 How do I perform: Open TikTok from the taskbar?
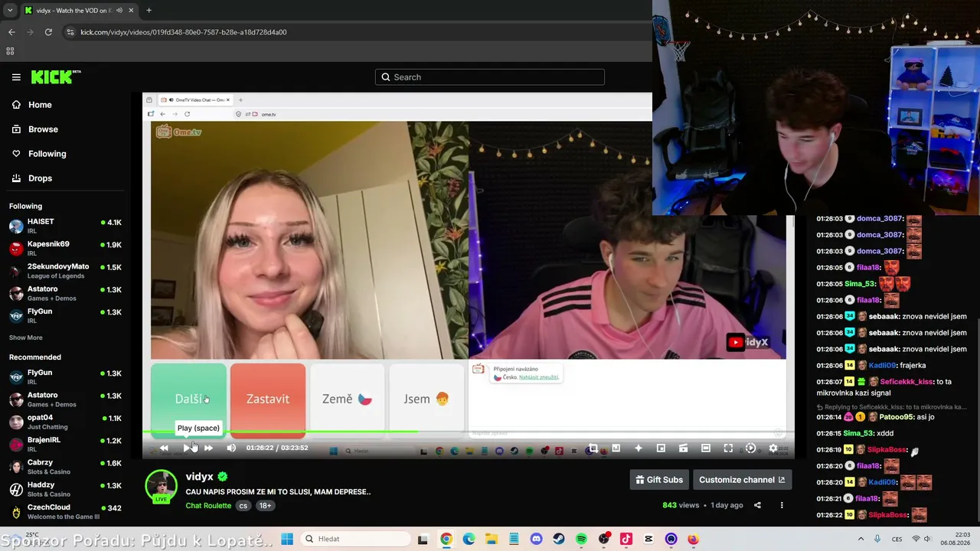(x=626, y=540)
